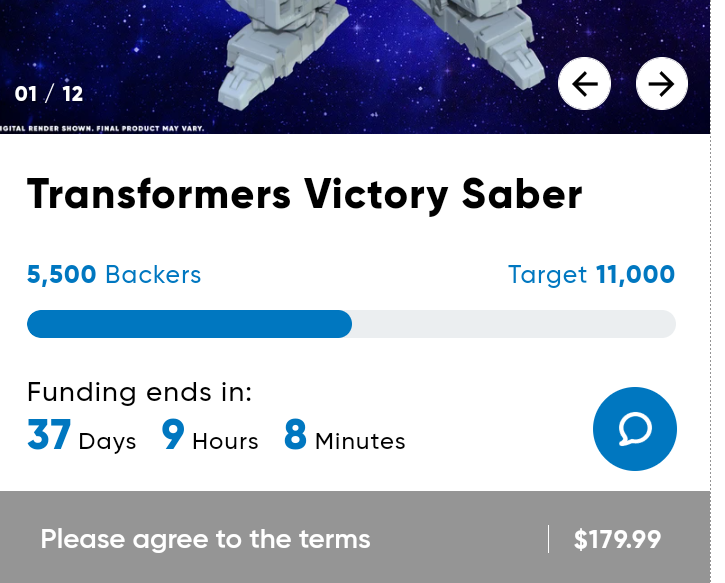Viewport: 725px width, 583px height.
Task: Go to the previous product image
Action: (x=584, y=84)
